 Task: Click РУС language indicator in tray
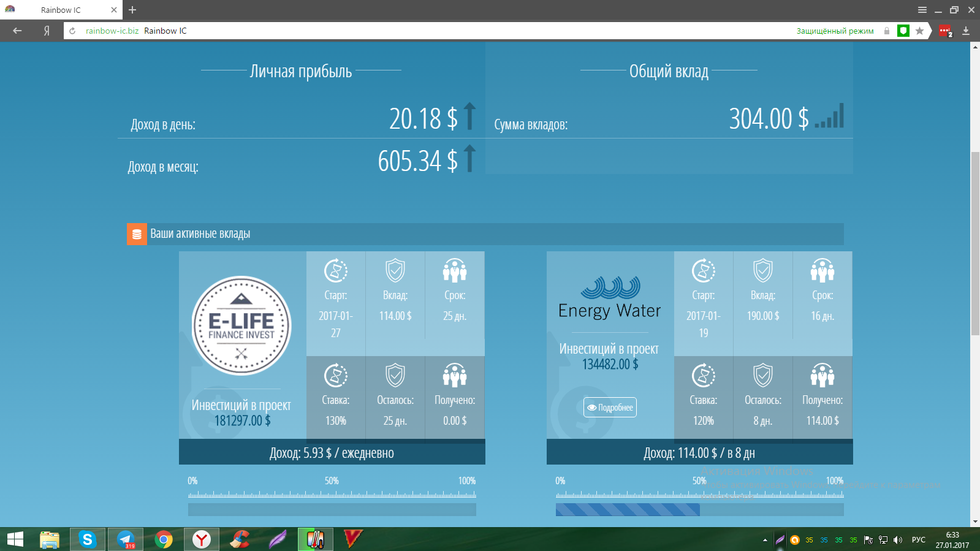click(918, 539)
